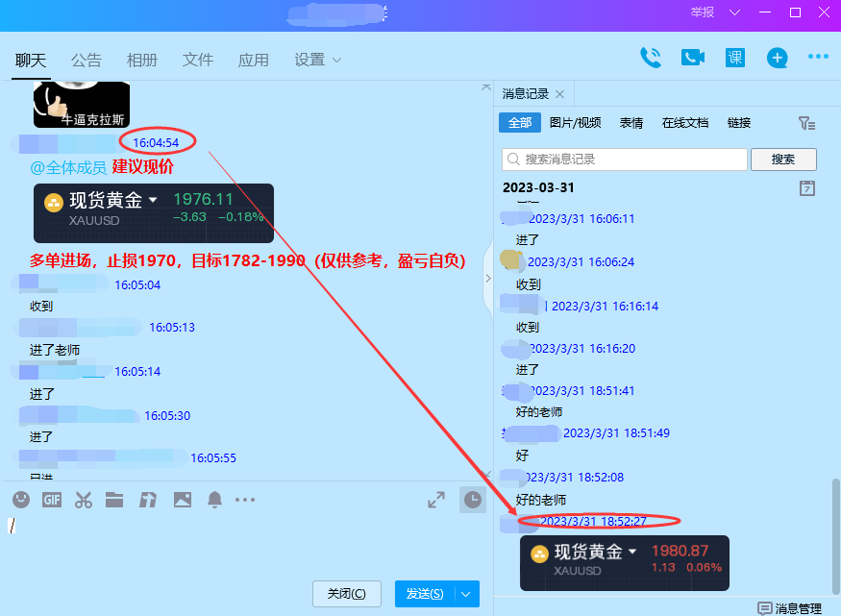Click the 好的老师 message under 18:52:08

540,500
